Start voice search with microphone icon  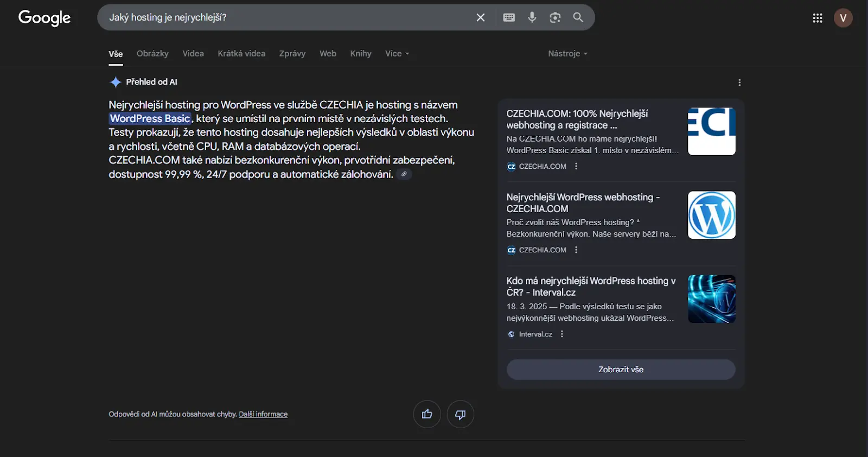[532, 17]
